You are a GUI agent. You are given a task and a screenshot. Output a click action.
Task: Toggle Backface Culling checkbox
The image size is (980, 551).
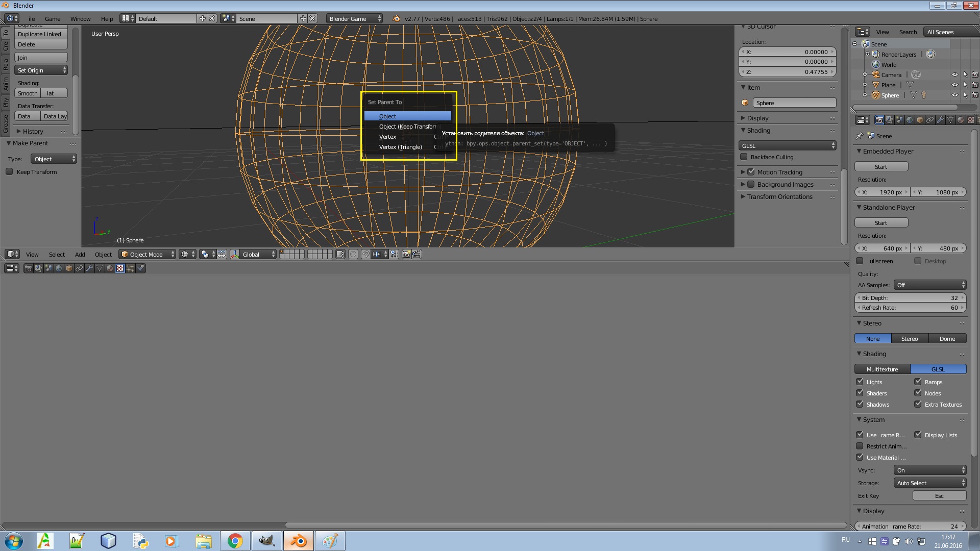pyautogui.click(x=744, y=157)
